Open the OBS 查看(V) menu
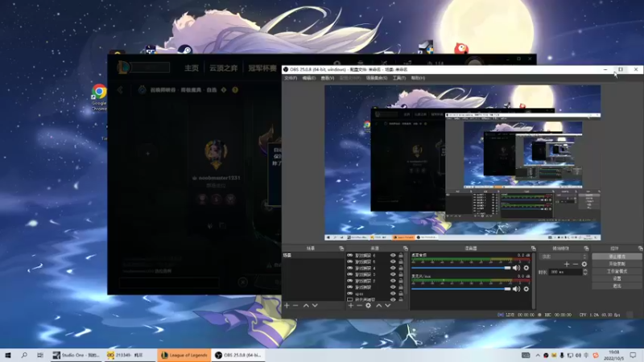The width and height of the screenshot is (644, 362). pos(328,78)
